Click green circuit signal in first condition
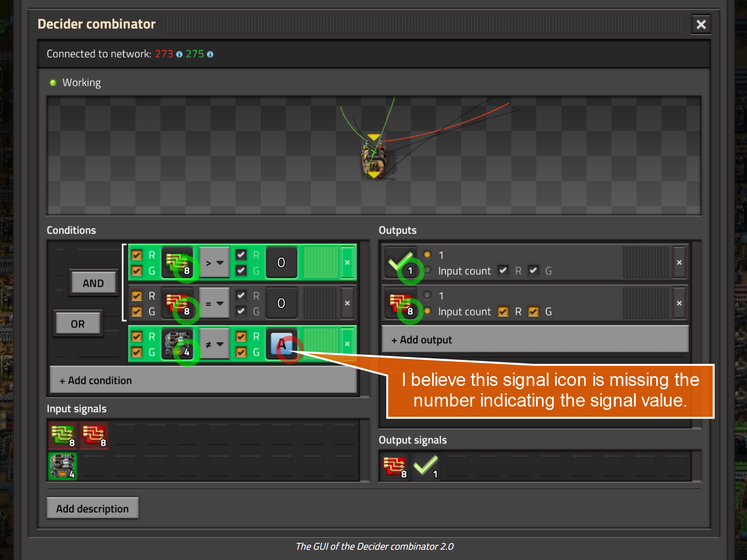Image resolution: width=747 pixels, height=560 pixels. (x=177, y=262)
